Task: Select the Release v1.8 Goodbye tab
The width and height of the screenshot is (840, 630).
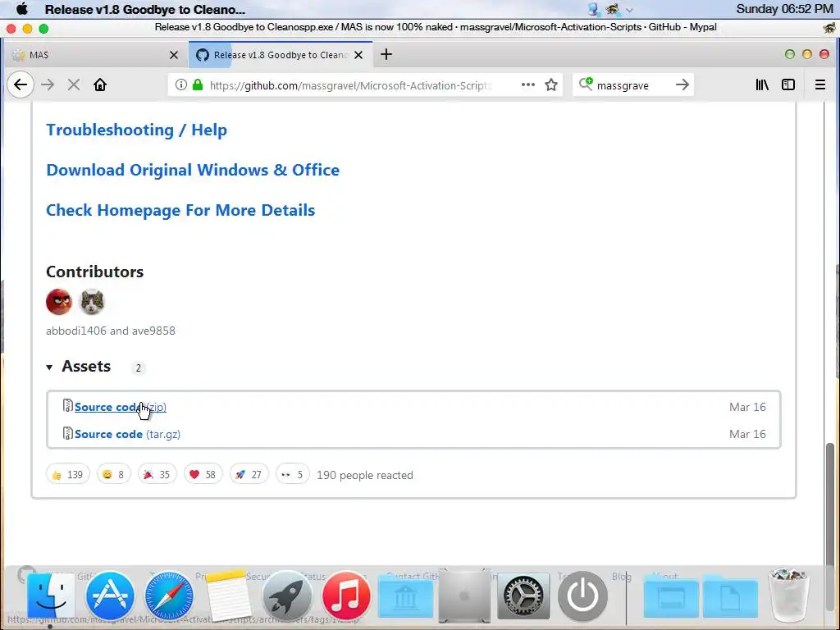Action: point(281,55)
